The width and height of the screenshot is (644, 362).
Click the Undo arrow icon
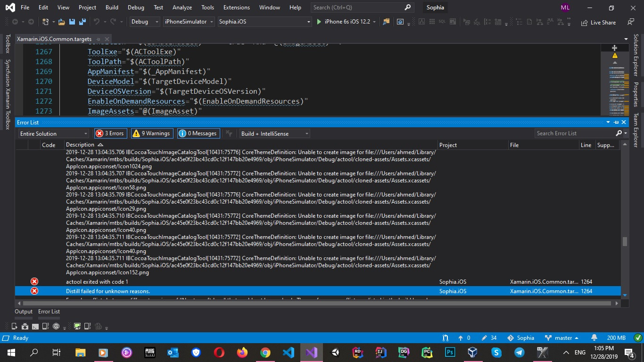tap(97, 22)
